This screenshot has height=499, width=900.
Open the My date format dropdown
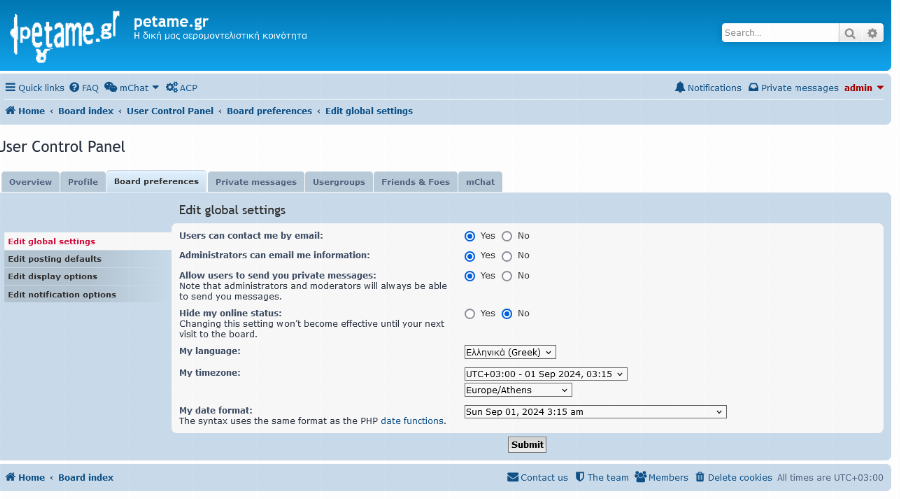(595, 412)
